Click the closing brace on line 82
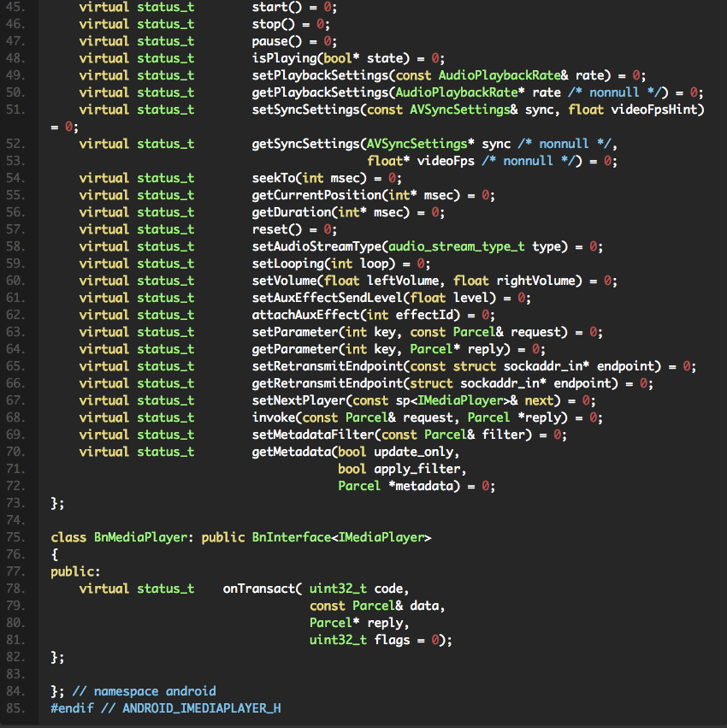The height and width of the screenshot is (728, 727). pos(55,658)
